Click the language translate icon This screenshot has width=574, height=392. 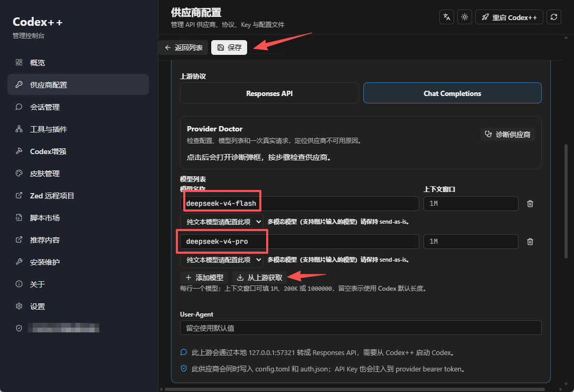pyautogui.click(x=447, y=17)
